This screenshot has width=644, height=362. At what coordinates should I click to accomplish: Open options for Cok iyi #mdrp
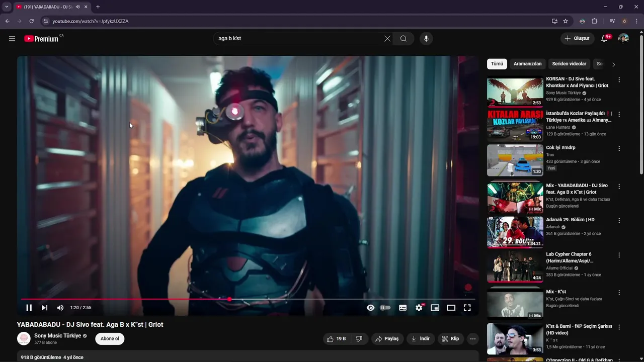coord(619,149)
